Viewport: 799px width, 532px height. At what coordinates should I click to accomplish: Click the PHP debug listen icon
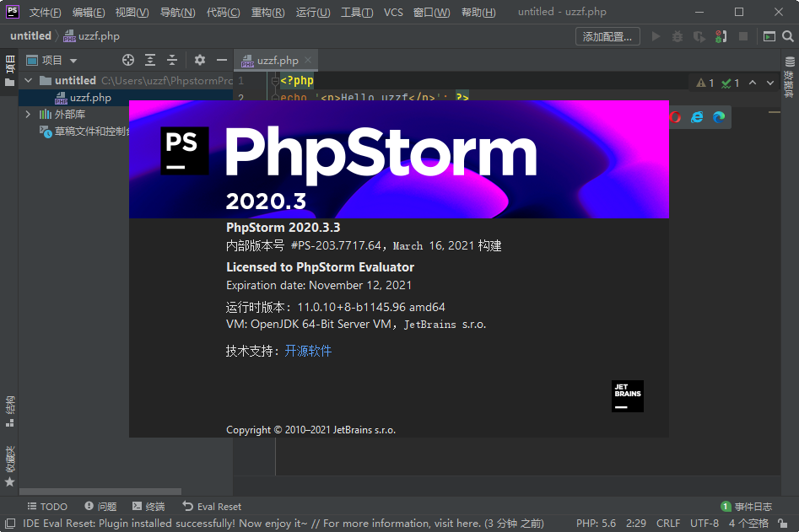point(721,36)
